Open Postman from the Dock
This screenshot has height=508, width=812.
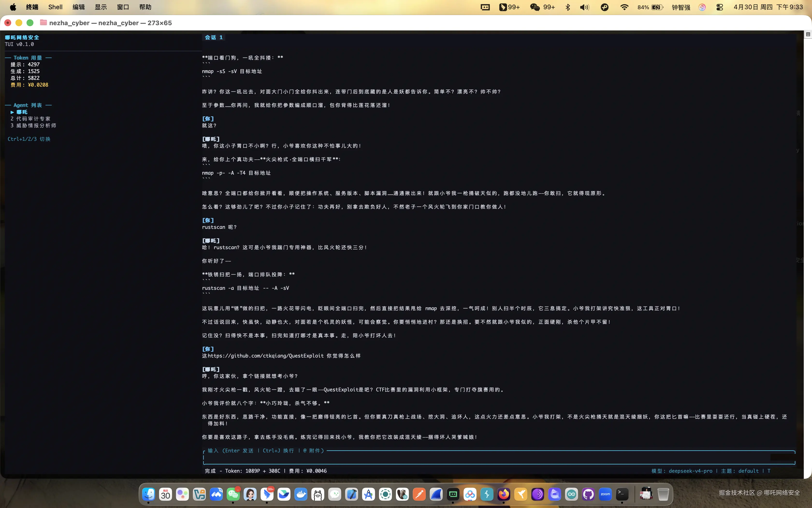coord(420,494)
